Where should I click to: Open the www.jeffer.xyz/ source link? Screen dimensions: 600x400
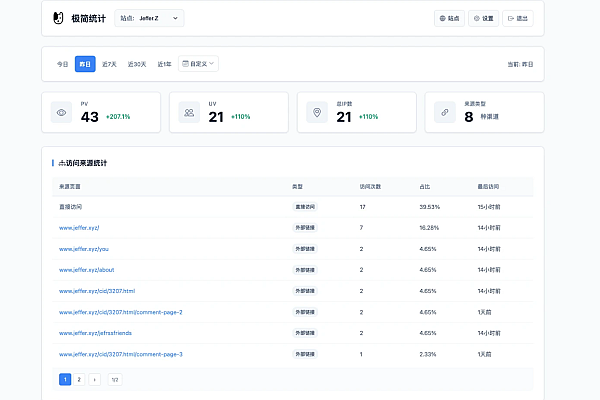[x=79, y=228]
